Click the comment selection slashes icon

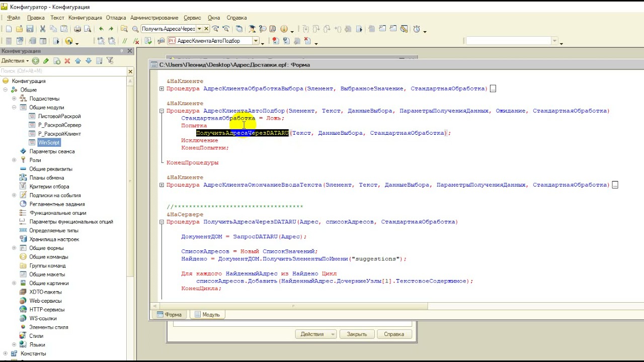pyautogui.click(x=125, y=41)
